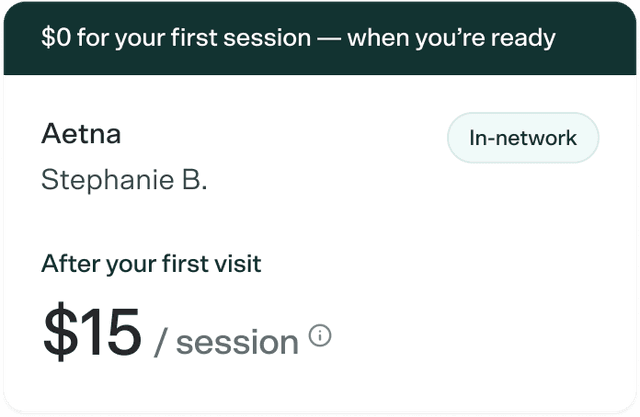
Task: Click the $15 price amount
Action: [91, 332]
